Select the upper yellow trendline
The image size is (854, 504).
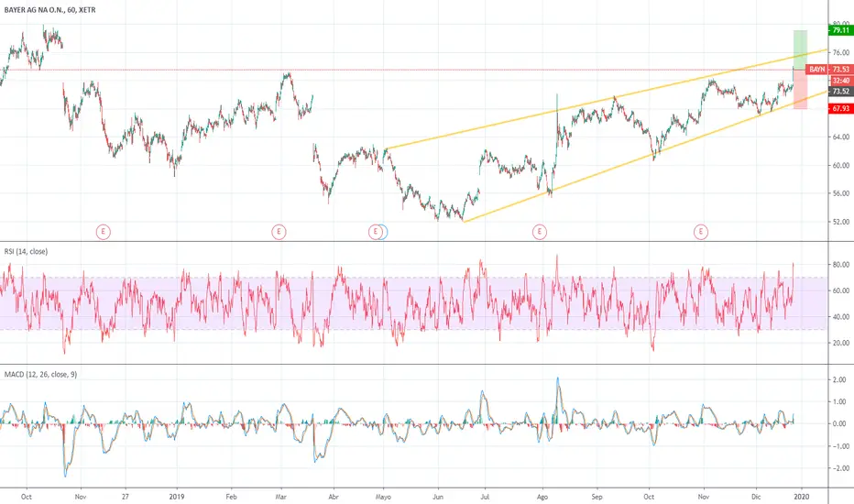[605, 100]
